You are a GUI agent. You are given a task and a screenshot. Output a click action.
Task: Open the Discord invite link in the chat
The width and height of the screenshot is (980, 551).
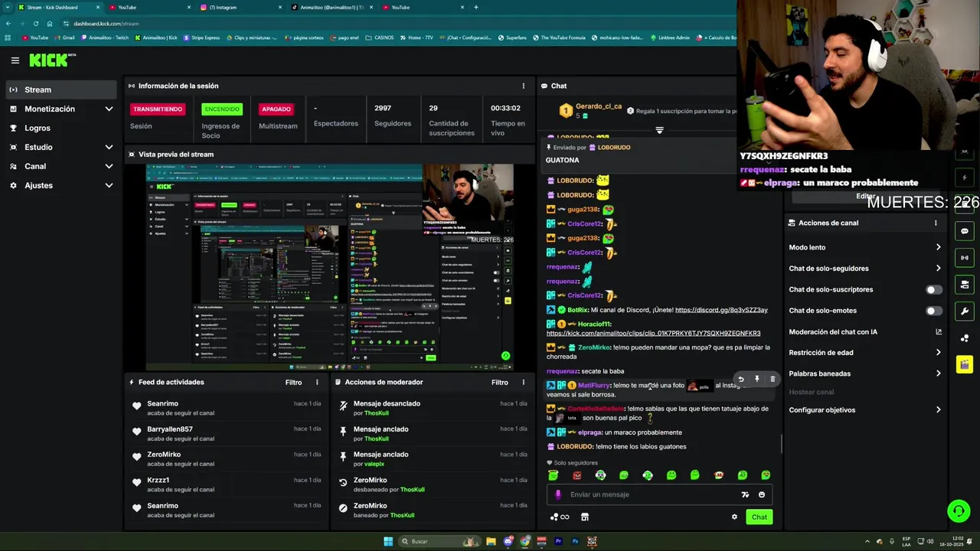pyautogui.click(x=721, y=310)
